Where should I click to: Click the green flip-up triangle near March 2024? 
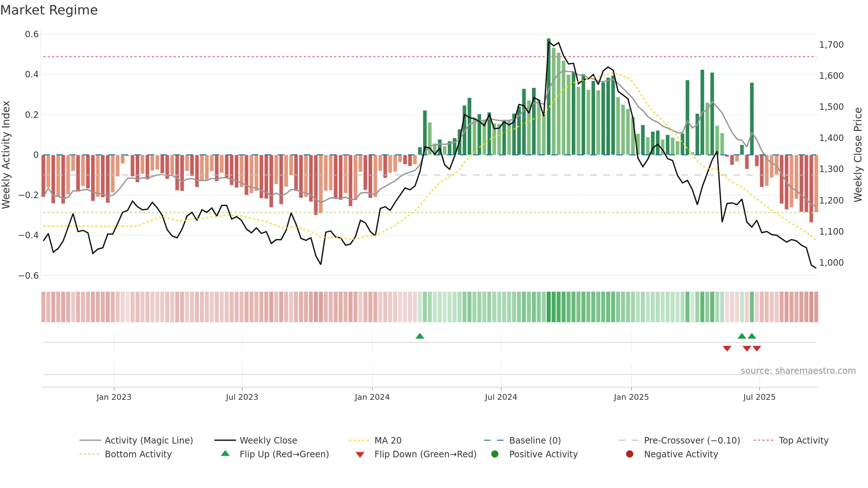coord(420,336)
